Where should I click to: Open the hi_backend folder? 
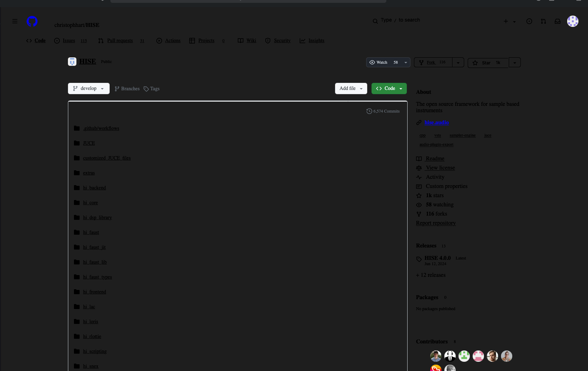pyautogui.click(x=94, y=188)
